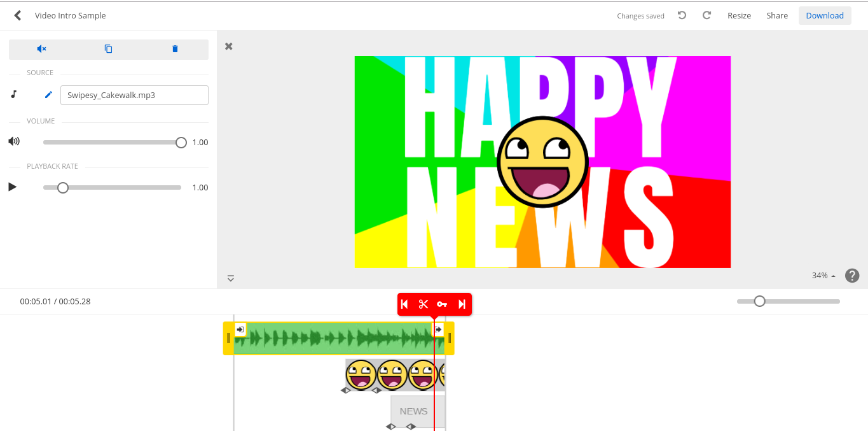868x431 pixels.
Task: Open the Resize option
Action: [x=740, y=15]
